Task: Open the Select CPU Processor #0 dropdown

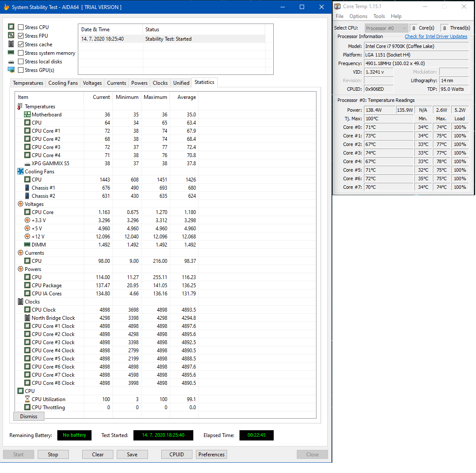Action: pyautogui.click(x=386, y=28)
